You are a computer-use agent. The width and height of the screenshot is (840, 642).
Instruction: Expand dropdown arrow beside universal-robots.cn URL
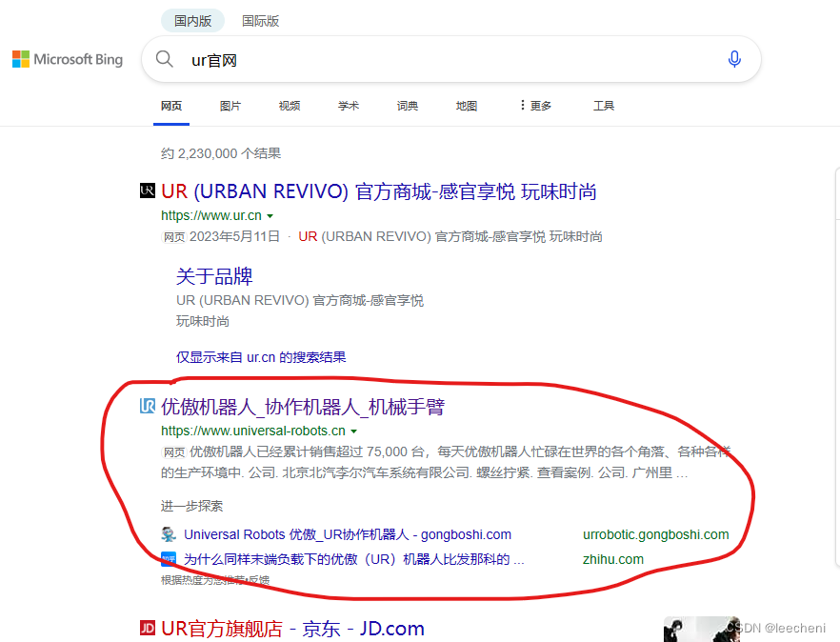pyautogui.click(x=353, y=431)
